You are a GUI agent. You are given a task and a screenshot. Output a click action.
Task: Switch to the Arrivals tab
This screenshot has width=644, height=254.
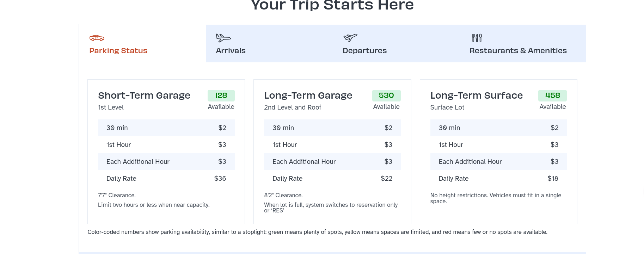click(x=231, y=51)
